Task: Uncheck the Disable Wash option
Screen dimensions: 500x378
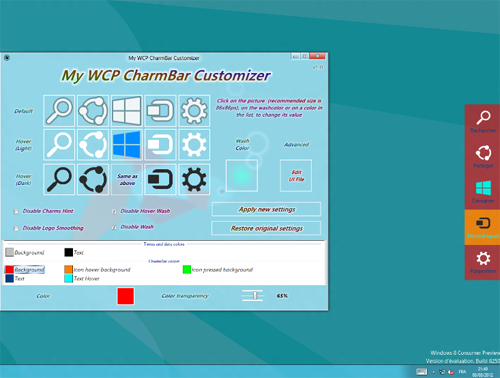Action: tap(114, 227)
